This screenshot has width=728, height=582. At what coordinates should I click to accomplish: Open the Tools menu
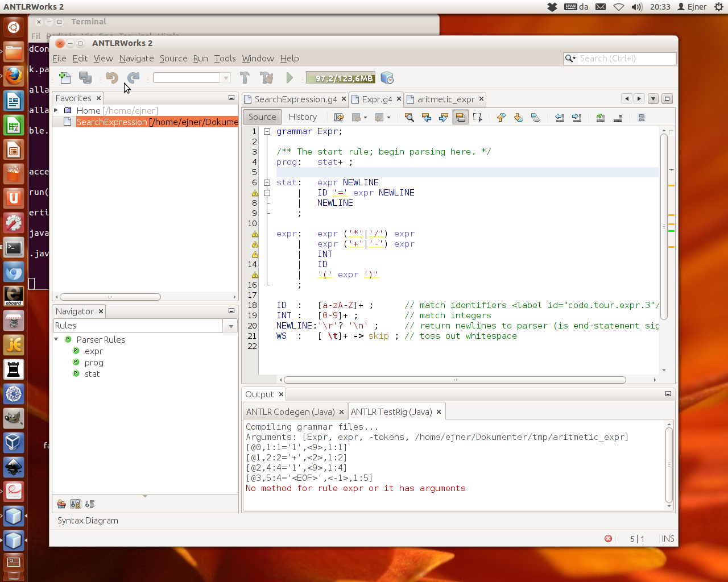pos(225,59)
